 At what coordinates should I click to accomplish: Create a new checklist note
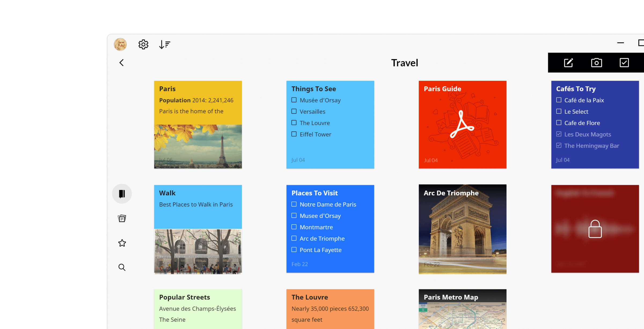click(x=624, y=63)
